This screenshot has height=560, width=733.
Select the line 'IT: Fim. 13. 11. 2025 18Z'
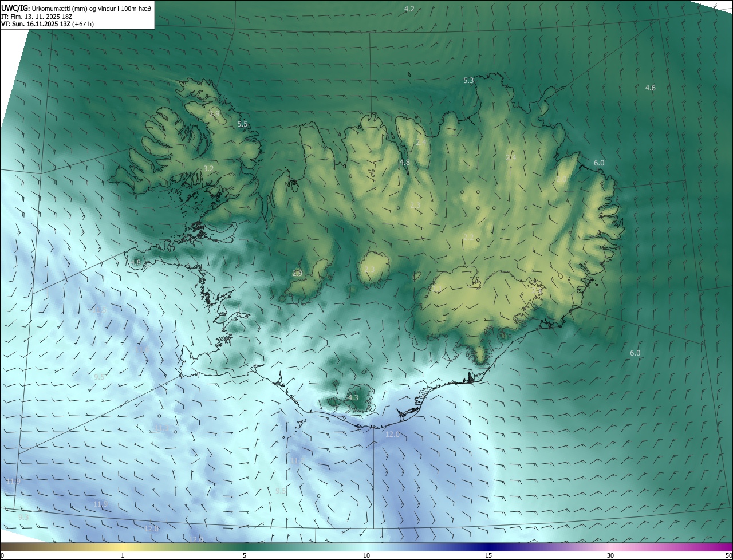(x=37, y=17)
